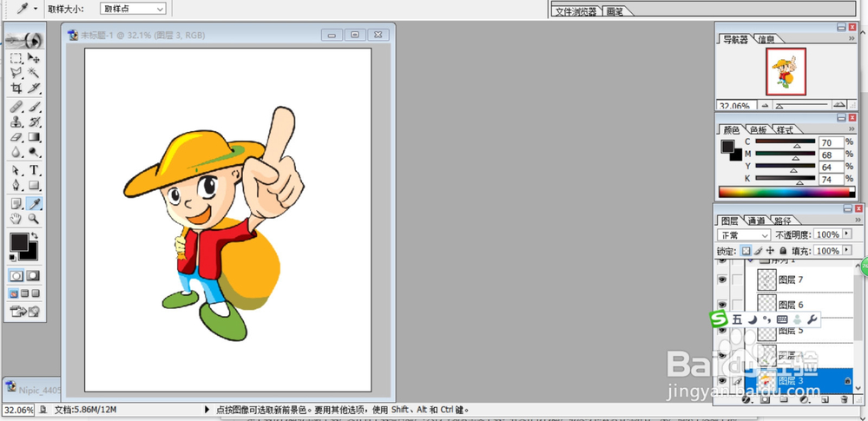This screenshot has height=421, width=868.
Task: Select the Crop tool
Action: coord(16,88)
